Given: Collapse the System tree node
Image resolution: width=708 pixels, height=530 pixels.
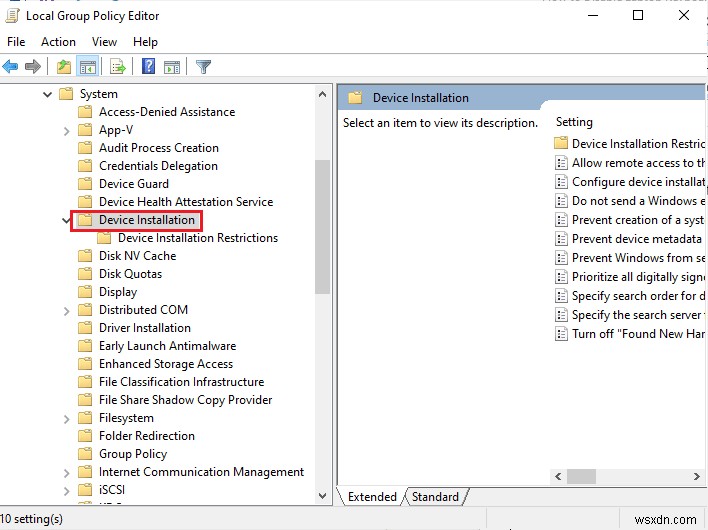Looking at the screenshot, I should 47,94.
